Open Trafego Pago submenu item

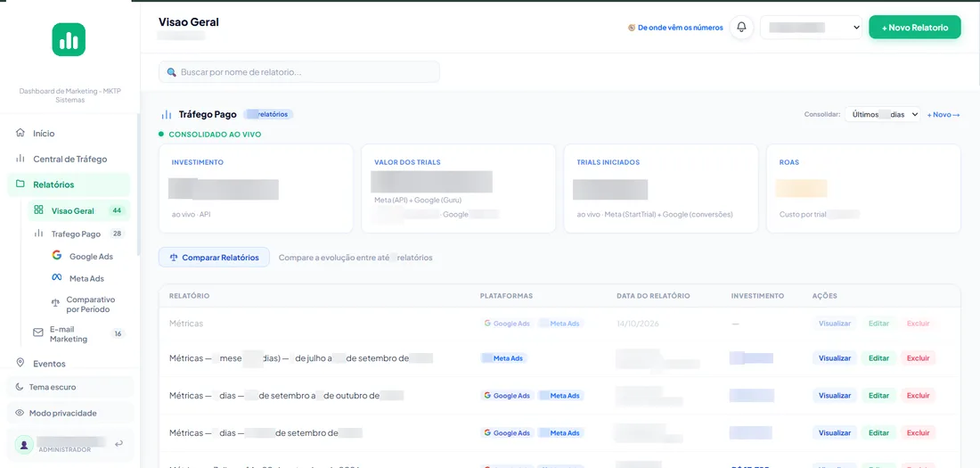[x=78, y=234]
